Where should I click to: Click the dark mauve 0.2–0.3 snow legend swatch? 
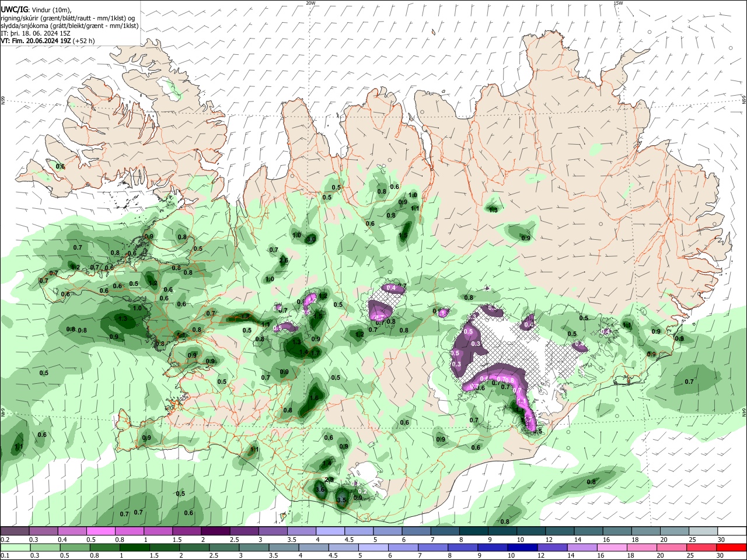(15, 531)
